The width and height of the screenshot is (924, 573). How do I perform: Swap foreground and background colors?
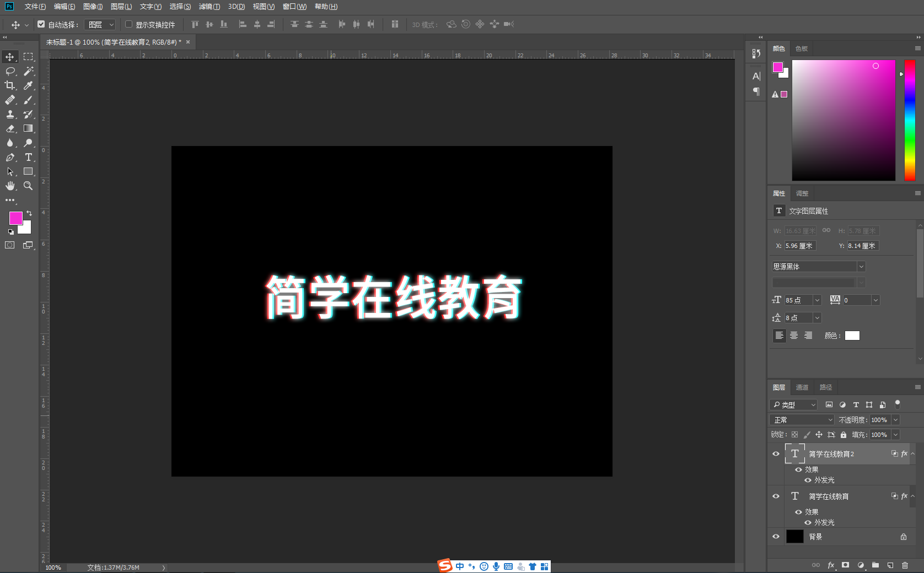coord(29,213)
